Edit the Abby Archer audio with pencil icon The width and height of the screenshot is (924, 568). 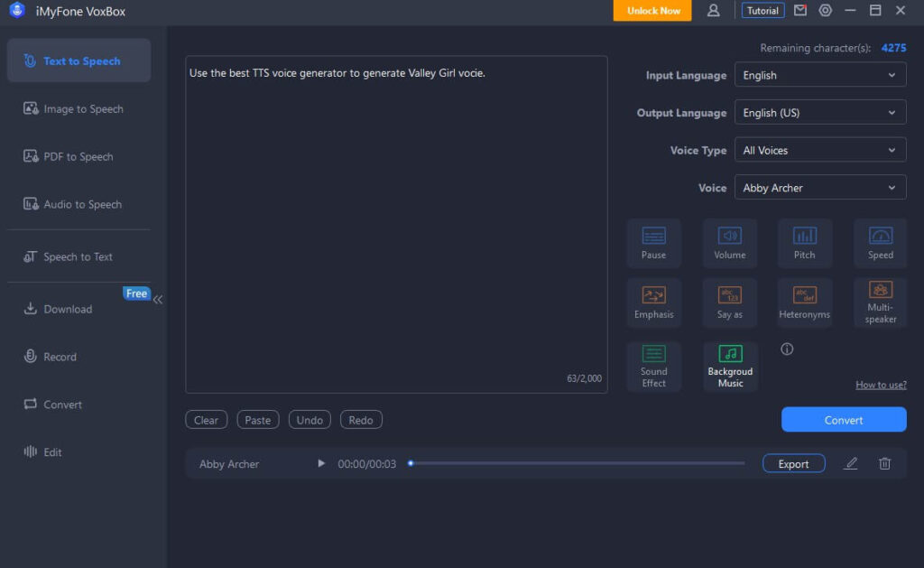click(x=850, y=463)
